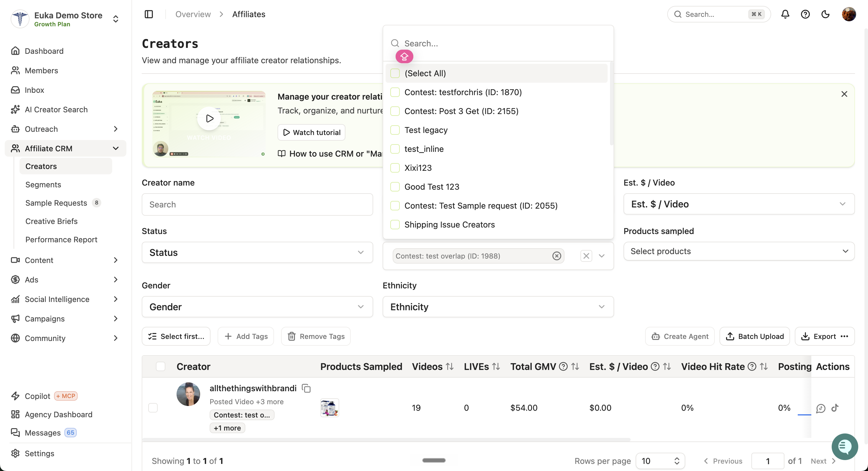Open the Gender dropdown
868x471 pixels.
(x=257, y=307)
